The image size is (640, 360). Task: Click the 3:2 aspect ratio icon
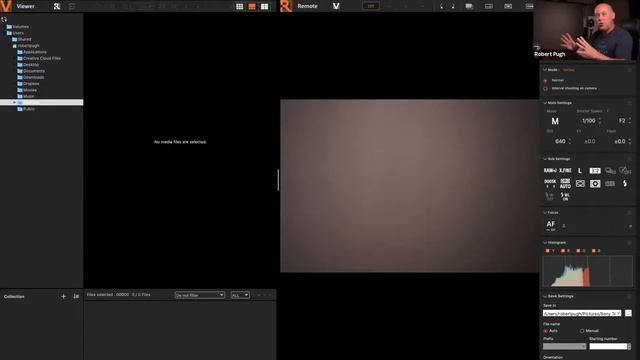[x=595, y=171]
